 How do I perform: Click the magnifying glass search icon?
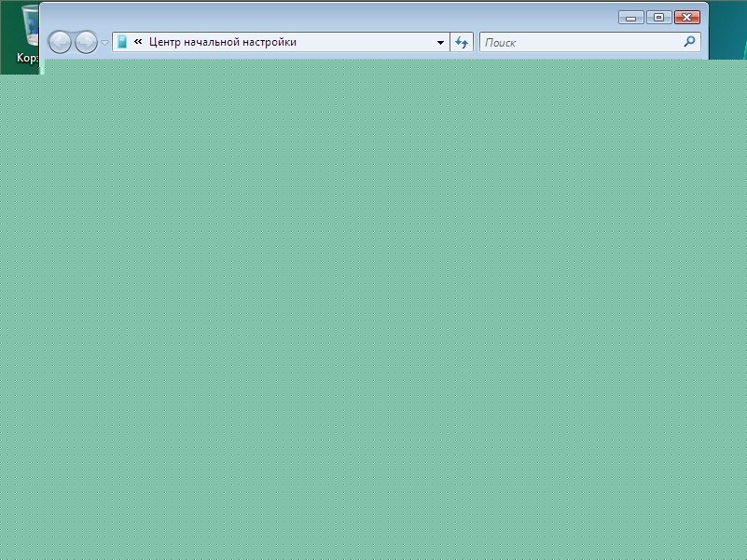coord(689,42)
